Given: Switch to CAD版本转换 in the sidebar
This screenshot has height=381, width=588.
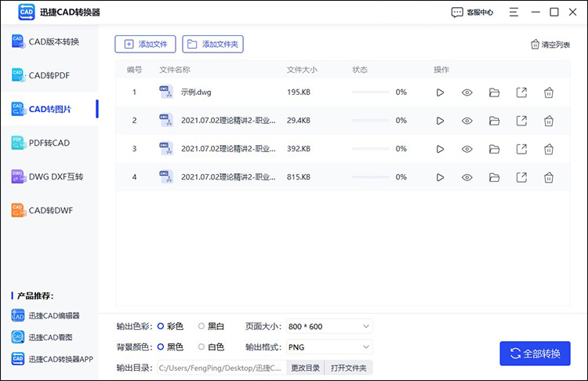Looking at the screenshot, I should point(49,42).
